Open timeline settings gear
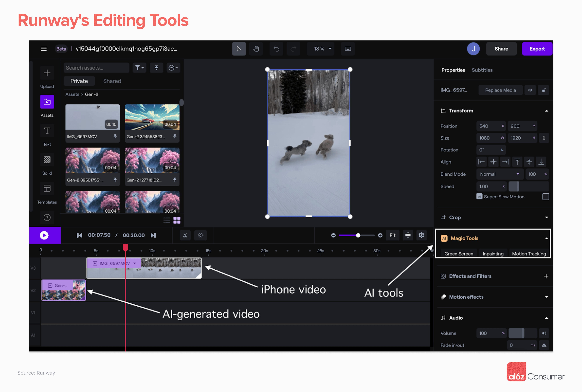The width and height of the screenshot is (582, 392). [x=421, y=235]
